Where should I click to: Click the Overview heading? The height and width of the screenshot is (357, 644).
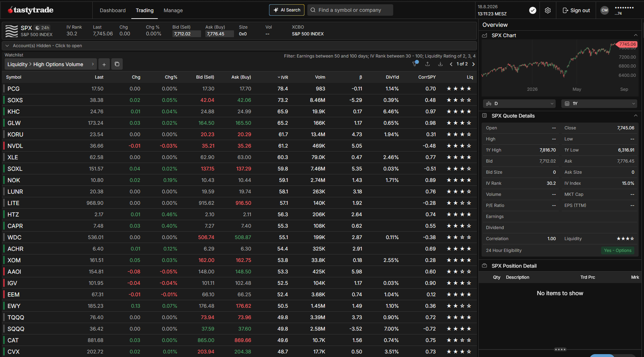click(495, 25)
